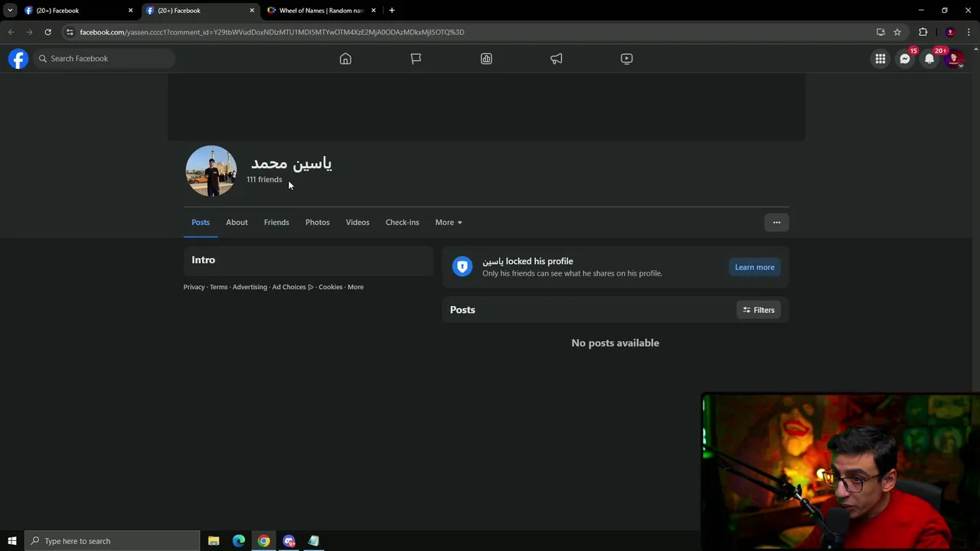Open Messenger chats icon
The image size is (980, 551).
pyautogui.click(x=905, y=59)
